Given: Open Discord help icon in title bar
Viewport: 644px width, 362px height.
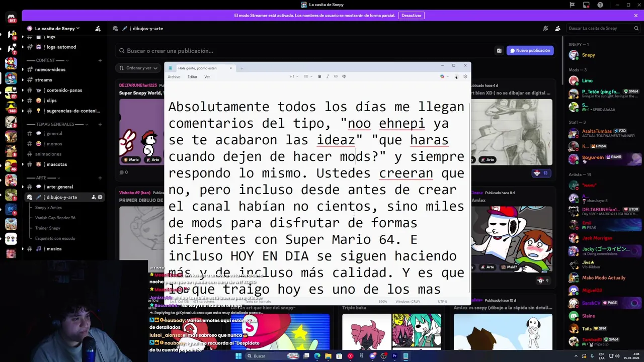Looking at the screenshot, I should 600,5.
